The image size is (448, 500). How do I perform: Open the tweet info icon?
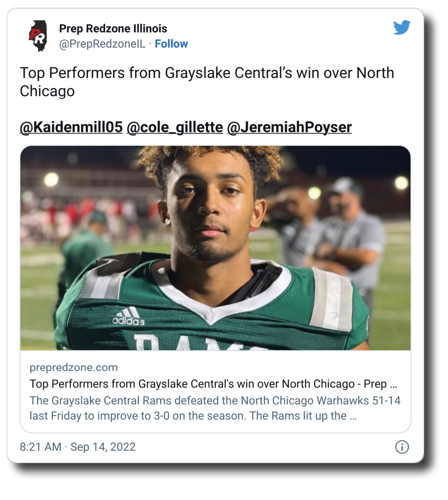point(401,447)
